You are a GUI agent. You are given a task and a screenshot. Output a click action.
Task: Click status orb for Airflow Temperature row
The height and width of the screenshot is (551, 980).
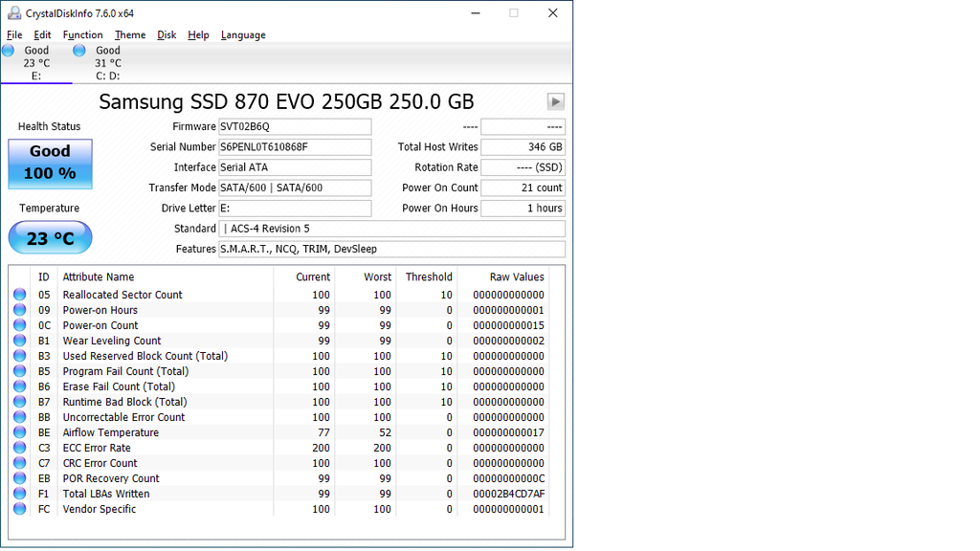point(19,432)
